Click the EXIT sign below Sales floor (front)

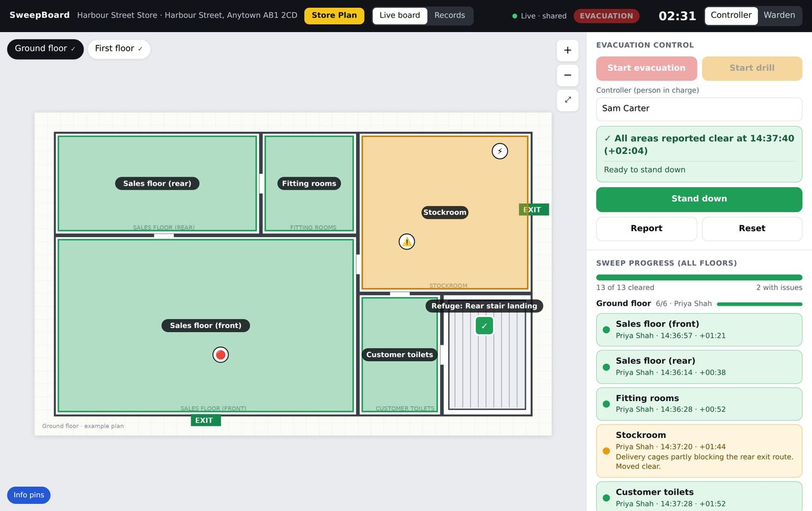(x=206, y=421)
